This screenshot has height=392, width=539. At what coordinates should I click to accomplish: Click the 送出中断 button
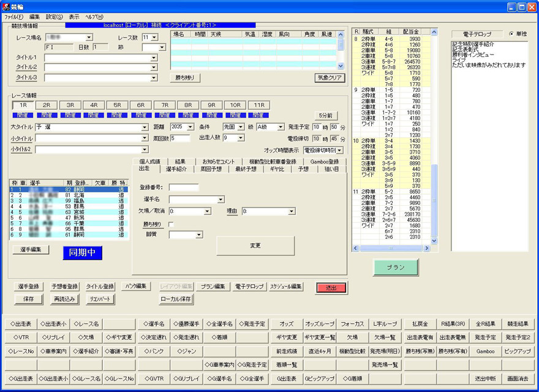(x=485, y=379)
